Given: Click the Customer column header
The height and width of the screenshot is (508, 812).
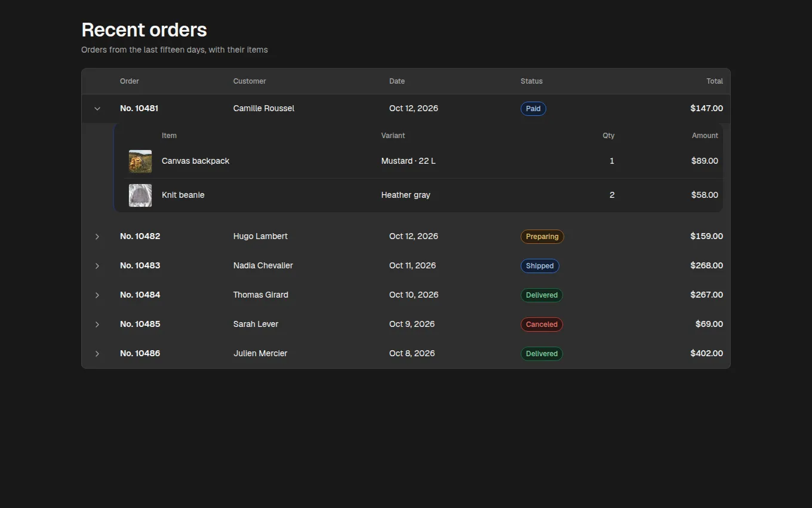Looking at the screenshot, I should point(250,81).
